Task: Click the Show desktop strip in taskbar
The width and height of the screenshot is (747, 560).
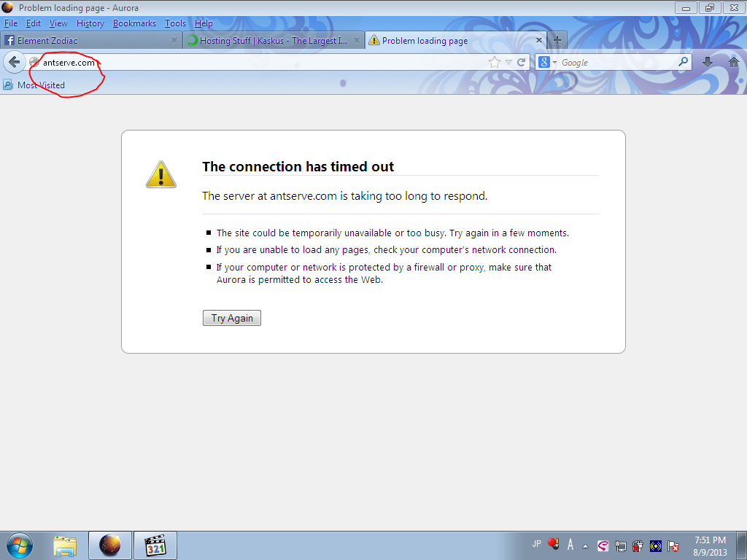Action: pos(741,545)
